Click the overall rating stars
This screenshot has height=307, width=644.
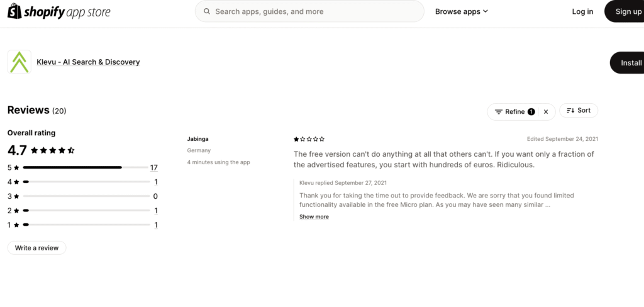(53, 150)
